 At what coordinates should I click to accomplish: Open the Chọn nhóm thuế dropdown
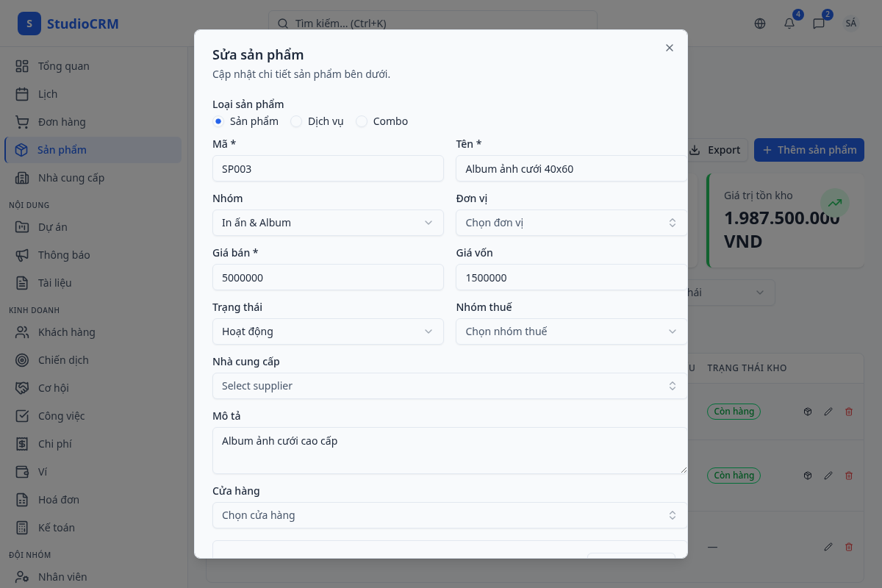571,331
